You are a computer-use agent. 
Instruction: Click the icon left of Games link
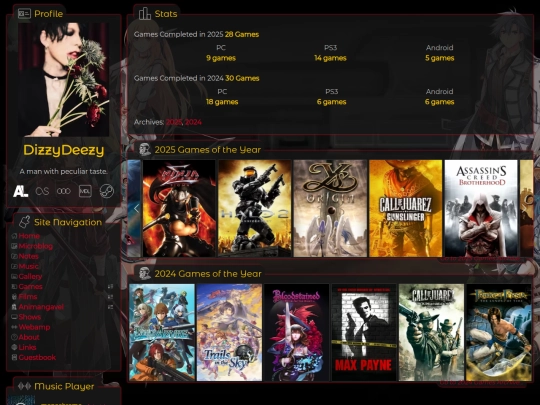[x=14, y=287]
